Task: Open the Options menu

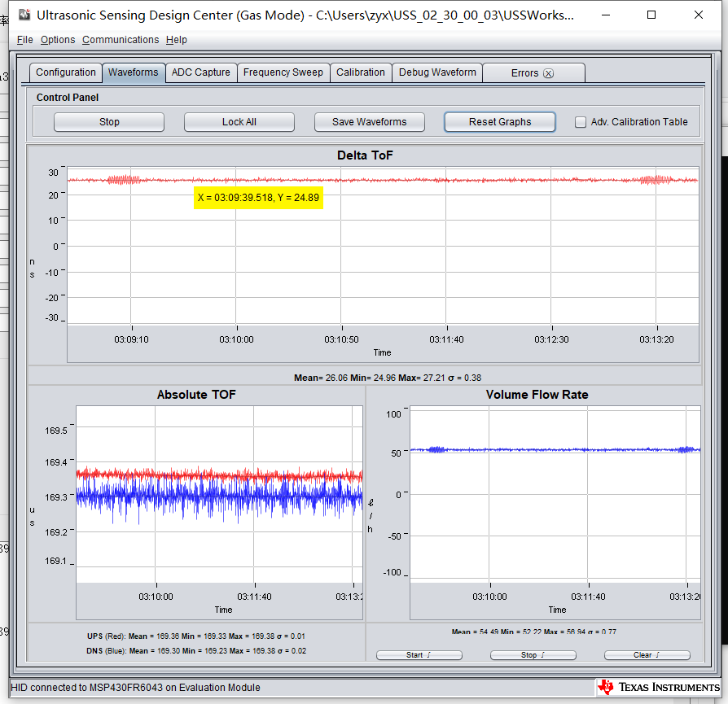Action: (x=58, y=40)
